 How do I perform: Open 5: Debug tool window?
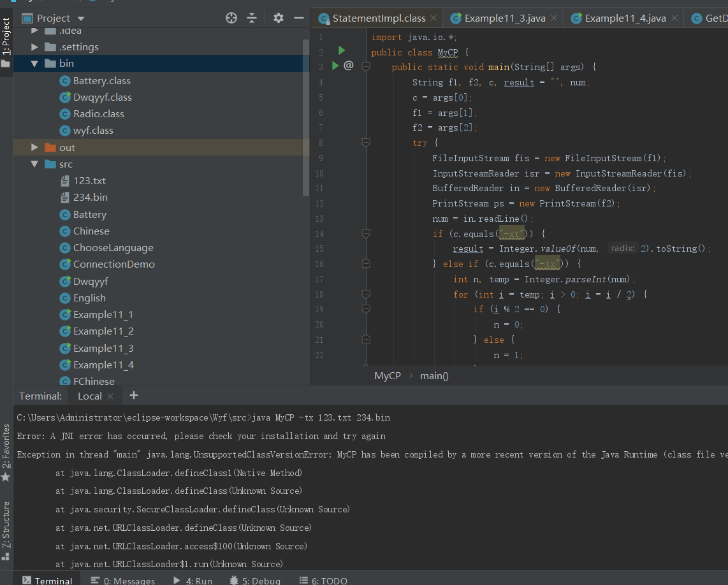[256, 581]
